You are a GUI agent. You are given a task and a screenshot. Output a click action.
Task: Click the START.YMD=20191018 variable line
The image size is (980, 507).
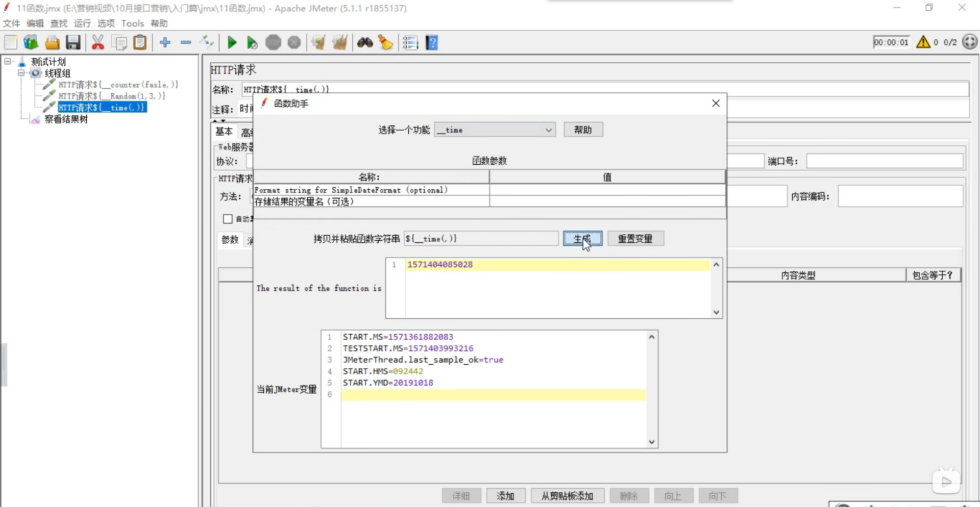388,383
